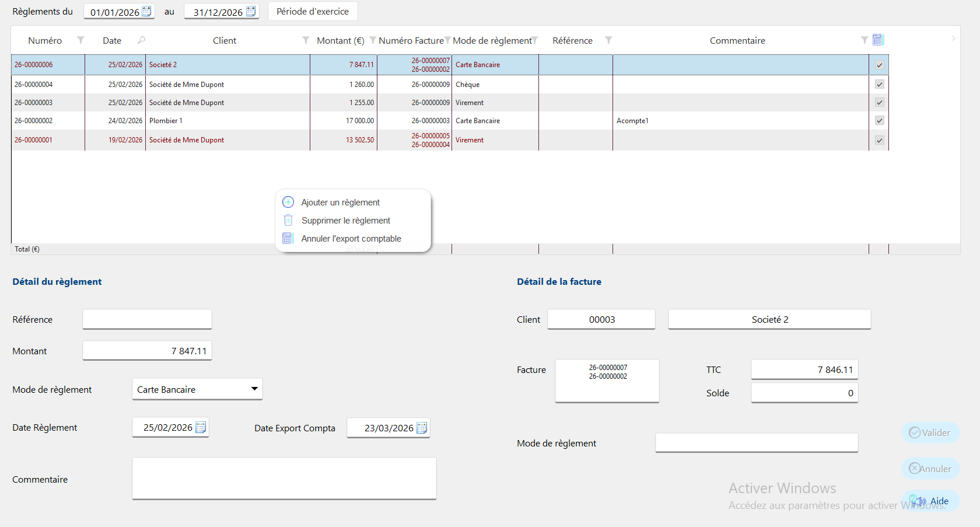Expand the grid side panel chevron
This screenshot has height=527, width=980.
pos(953,39)
